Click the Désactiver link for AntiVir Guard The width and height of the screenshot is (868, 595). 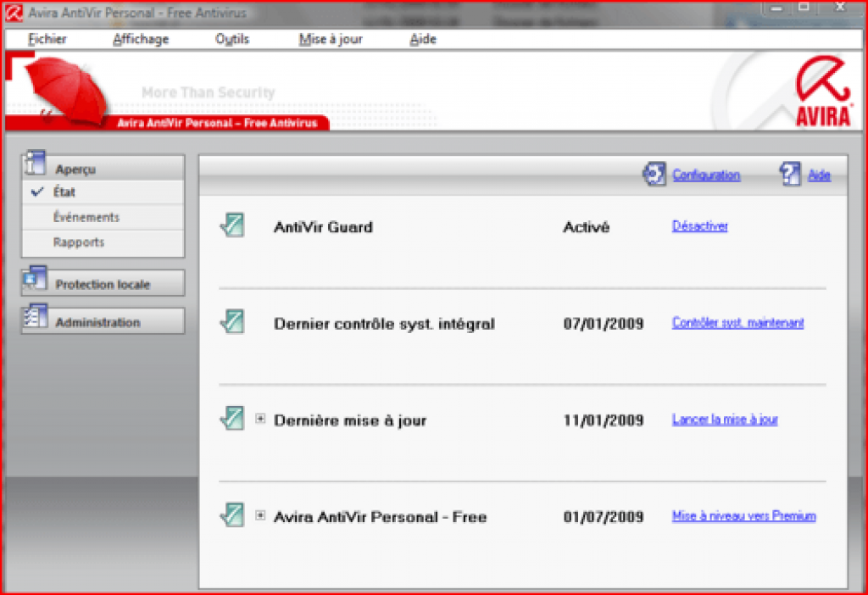[x=699, y=225]
